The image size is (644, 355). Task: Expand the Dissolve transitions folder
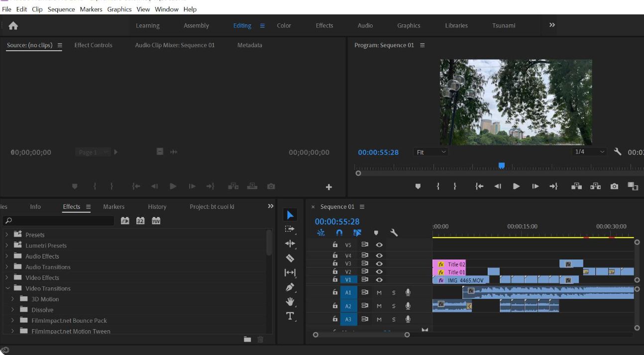12,310
